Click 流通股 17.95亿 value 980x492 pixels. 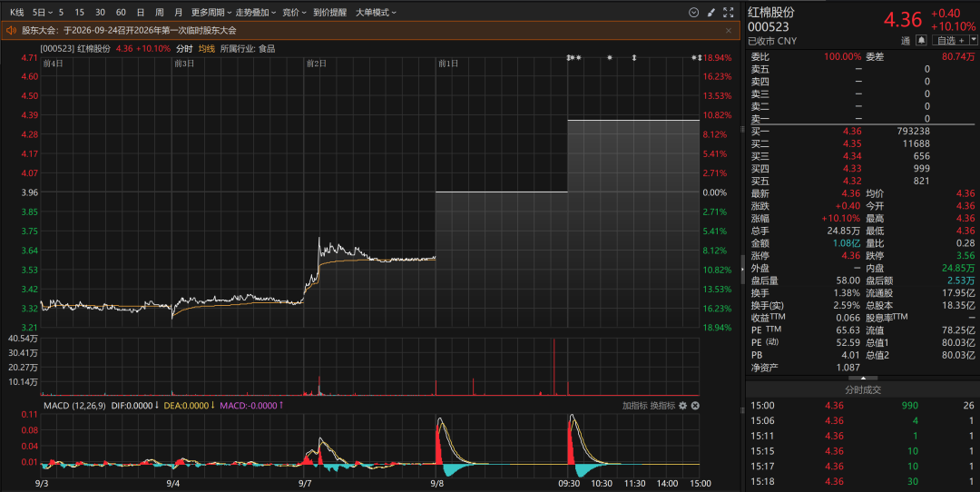tap(958, 293)
